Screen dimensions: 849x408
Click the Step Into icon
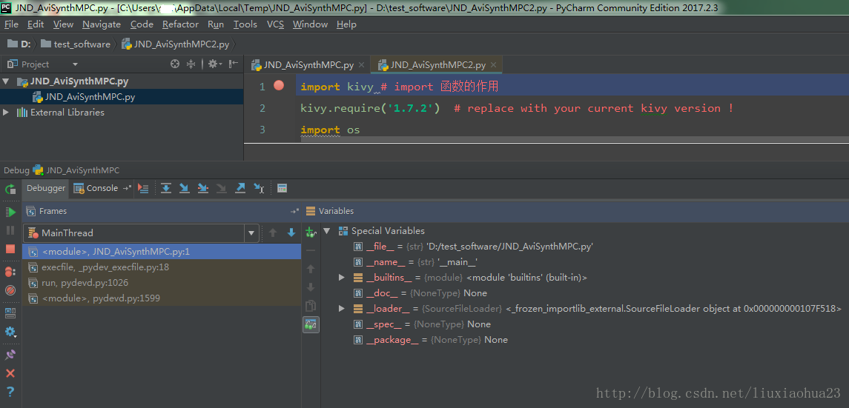tap(185, 188)
